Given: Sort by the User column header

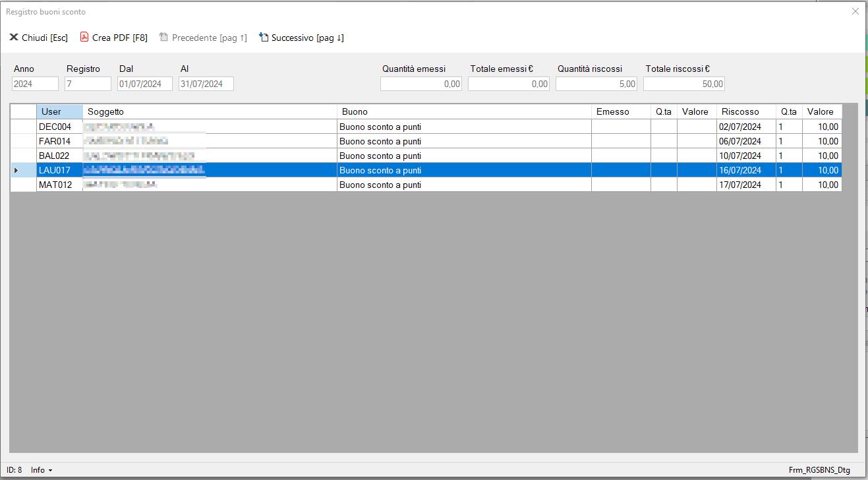Looking at the screenshot, I should click(x=59, y=112).
